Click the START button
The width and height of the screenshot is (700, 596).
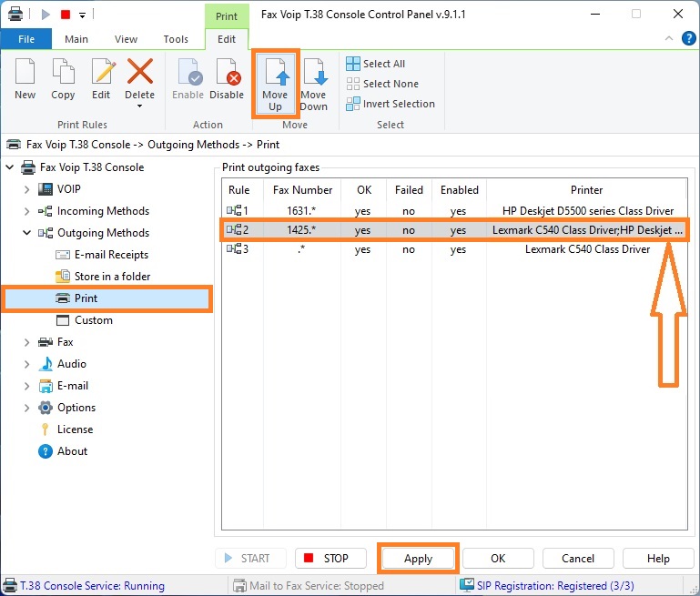click(x=250, y=558)
